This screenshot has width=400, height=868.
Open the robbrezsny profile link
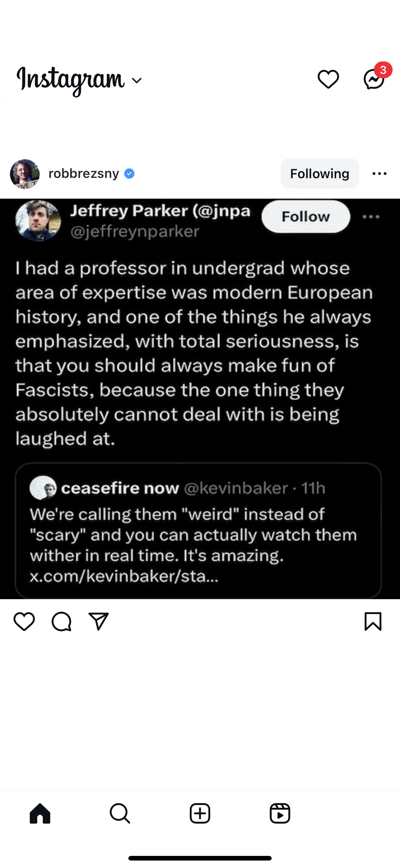point(84,174)
